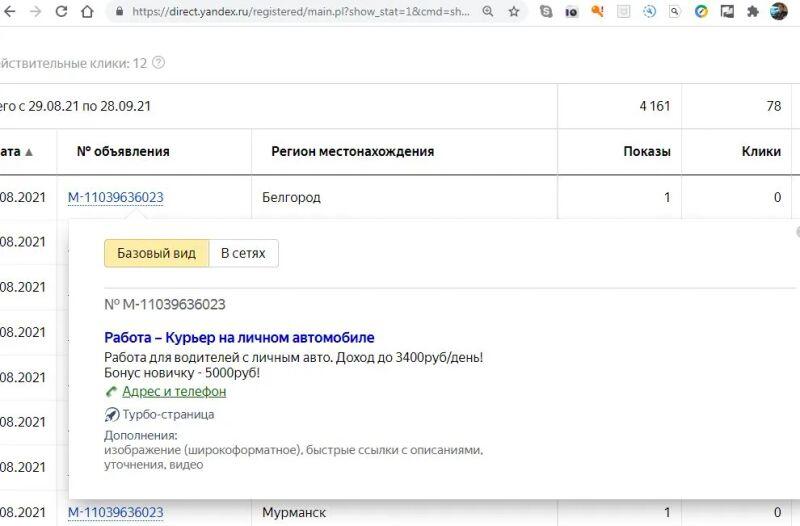Click the 'Регион местонахождения' column header
This screenshot has width=800, height=526.
[x=352, y=152]
